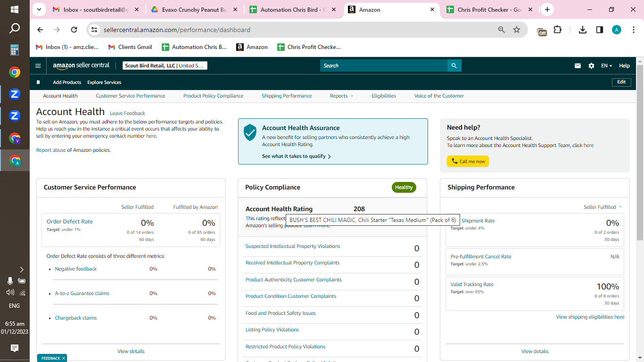Open a new Chrome tab

pos(547,9)
